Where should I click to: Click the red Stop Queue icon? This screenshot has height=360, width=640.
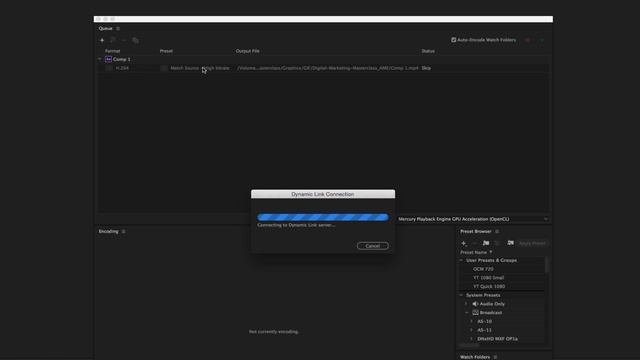point(527,40)
